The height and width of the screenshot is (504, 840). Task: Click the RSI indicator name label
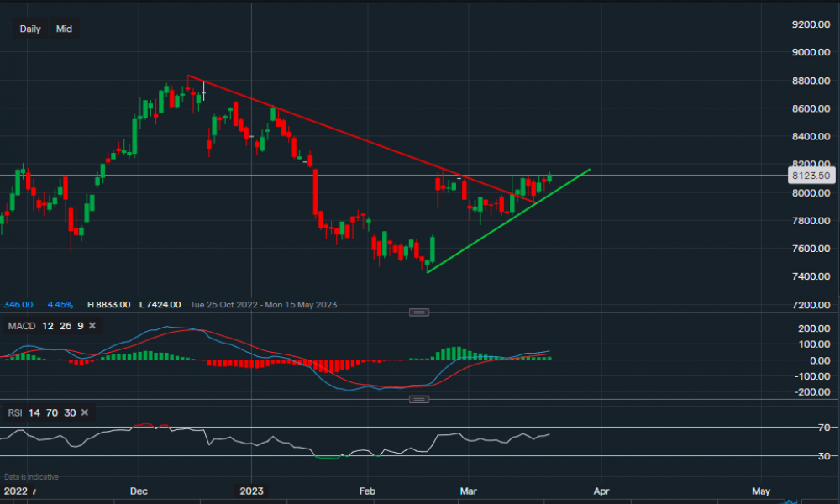[13, 412]
